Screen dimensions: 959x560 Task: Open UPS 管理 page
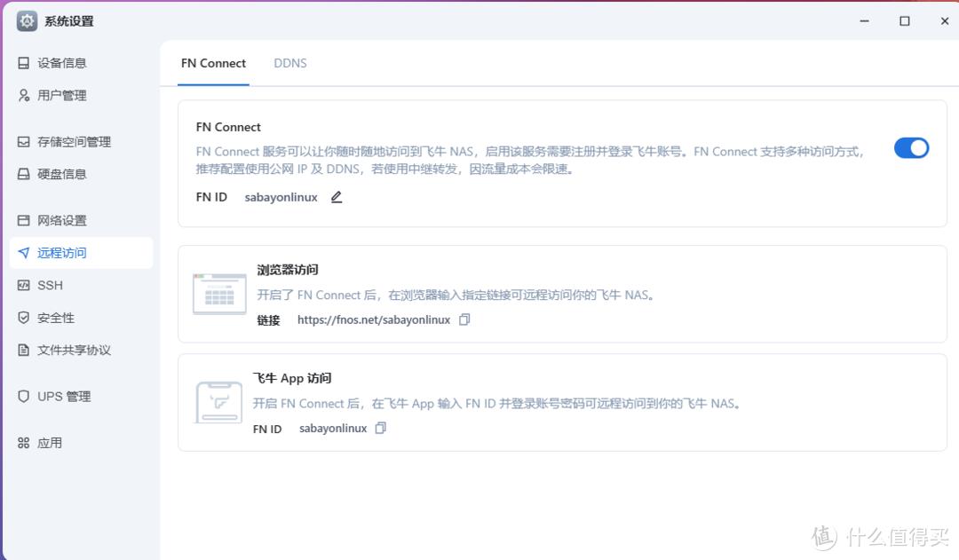pyautogui.click(x=64, y=397)
